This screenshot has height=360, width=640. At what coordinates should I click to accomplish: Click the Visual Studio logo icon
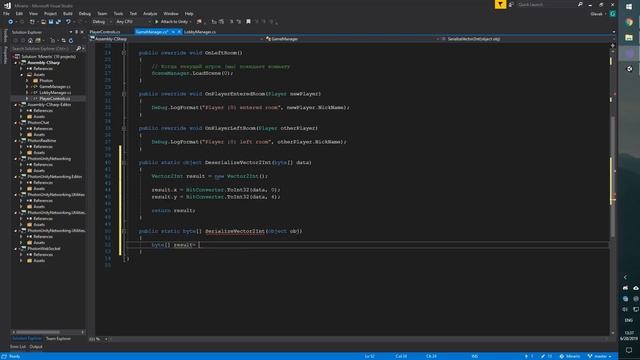[x=7, y=5]
